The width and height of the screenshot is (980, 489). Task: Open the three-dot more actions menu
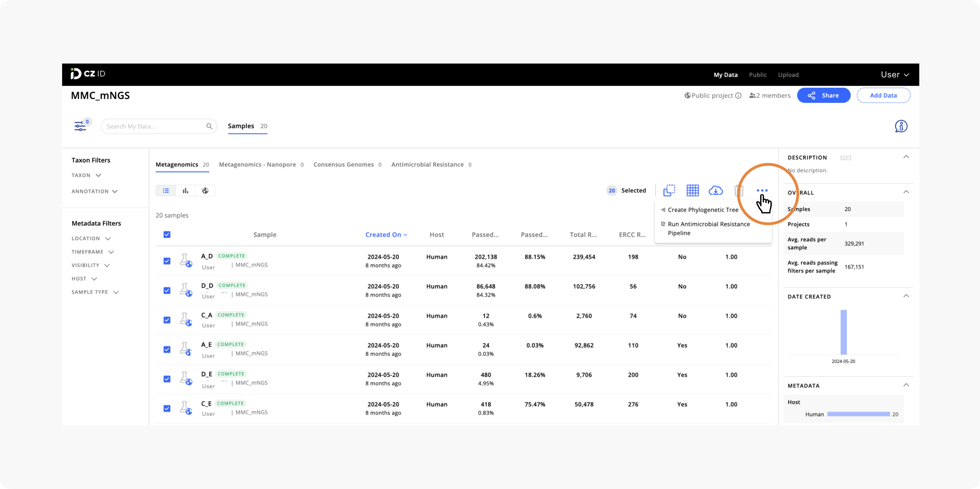(762, 190)
